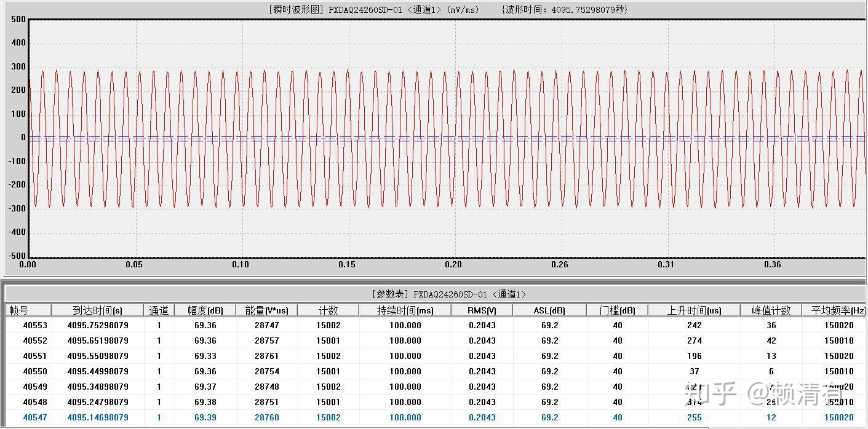Select row with arrival time 4095.44998079
The width and height of the screenshot is (868, 429).
click(x=436, y=371)
